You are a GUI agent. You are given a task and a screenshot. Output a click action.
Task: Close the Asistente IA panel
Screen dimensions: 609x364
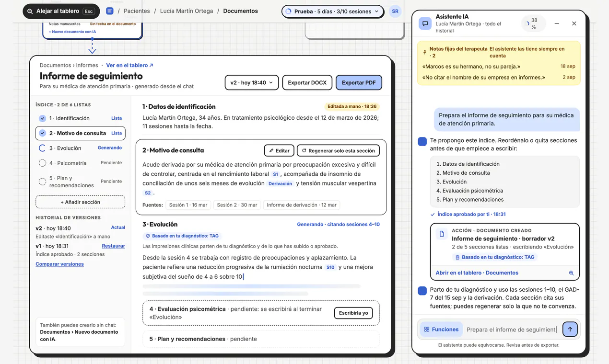pos(574,23)
